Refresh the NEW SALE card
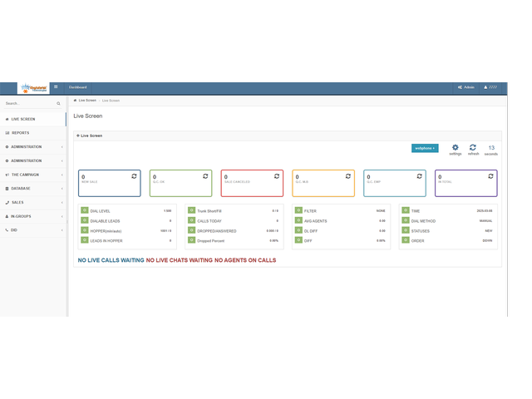Screen dimensions: 532x399 [133, 176]
